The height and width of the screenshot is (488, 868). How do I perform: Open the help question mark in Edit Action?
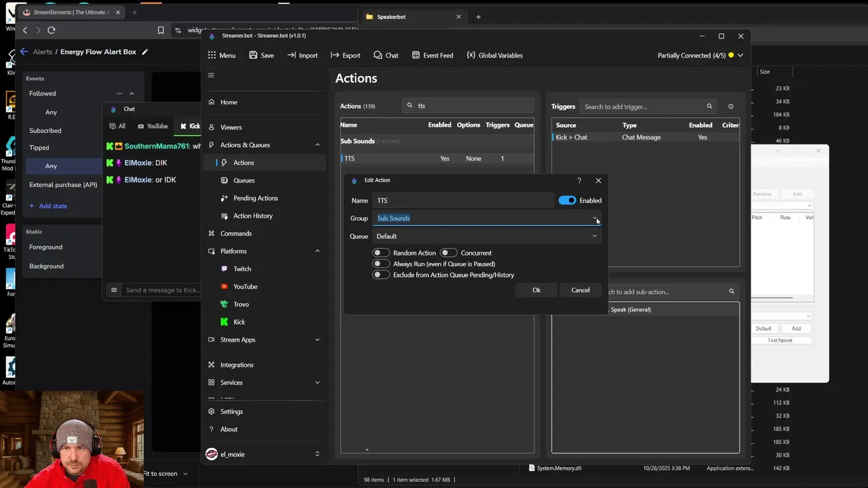(579, 180)
